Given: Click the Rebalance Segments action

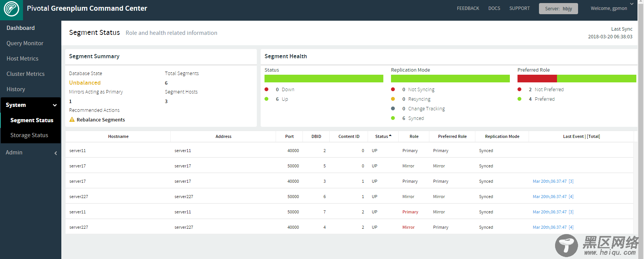Looking at the screenshot, I should pos(101,120).
